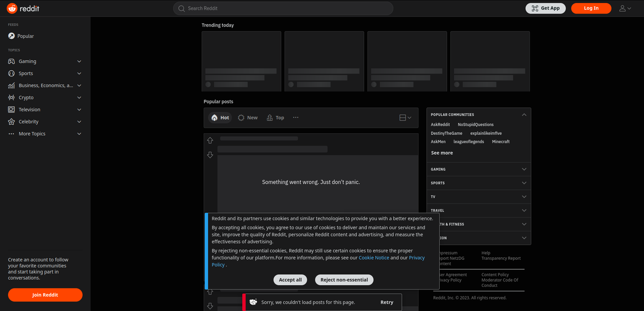The height and width of the screenshot is (311, 644).
Task: Open the Content Policy footer link
Action: (x=495, y=275)
